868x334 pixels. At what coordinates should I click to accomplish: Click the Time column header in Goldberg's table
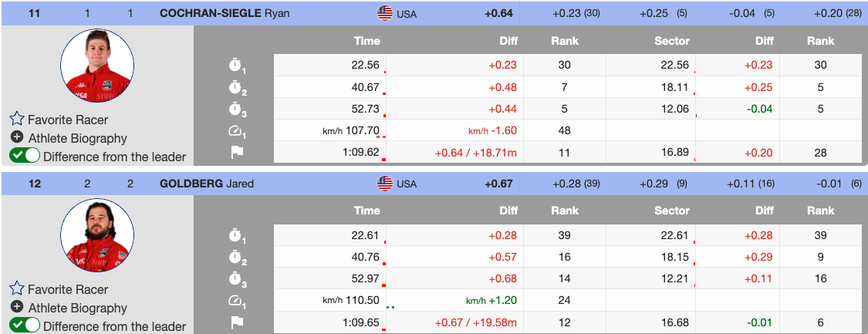point(366,211)
